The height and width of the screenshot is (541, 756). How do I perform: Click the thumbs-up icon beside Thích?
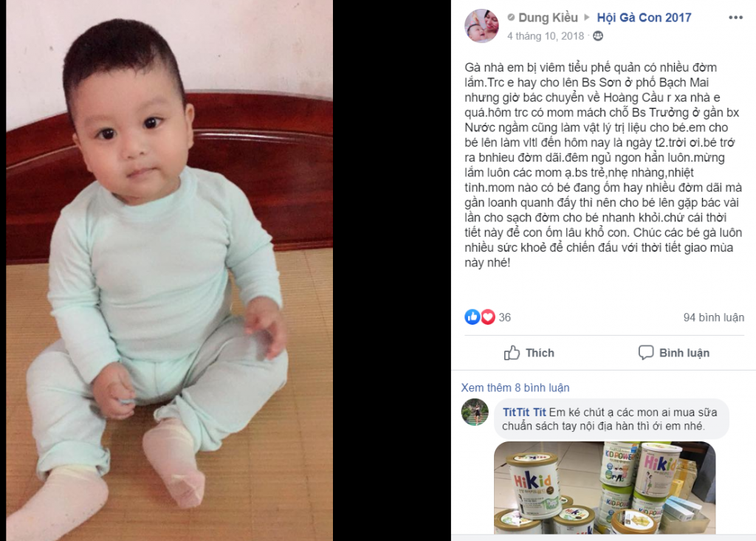(x=512, y=353)
